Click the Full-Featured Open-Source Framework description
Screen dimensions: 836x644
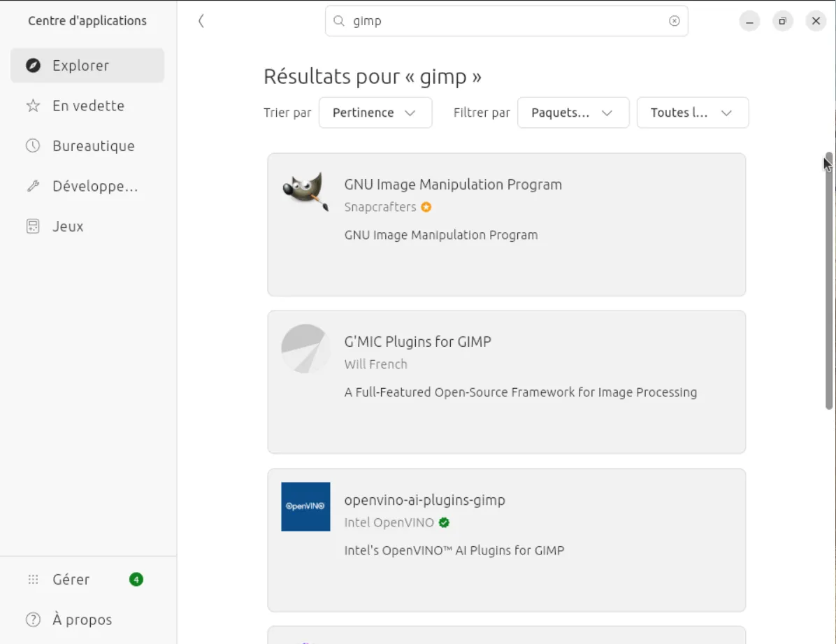tap(520, 392)
